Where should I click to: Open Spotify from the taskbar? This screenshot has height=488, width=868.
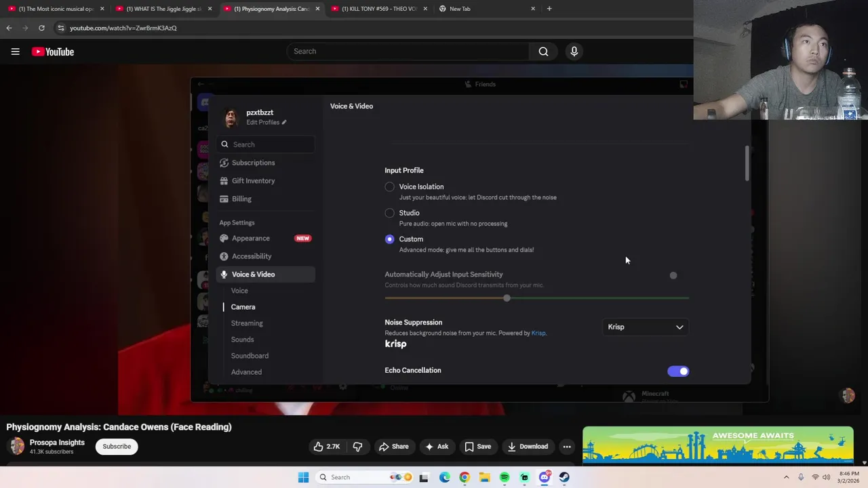(505, 477)
